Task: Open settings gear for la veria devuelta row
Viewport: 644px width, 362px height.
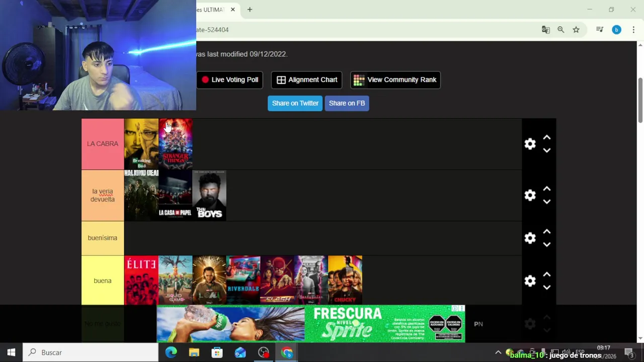Action: point(530,195)
